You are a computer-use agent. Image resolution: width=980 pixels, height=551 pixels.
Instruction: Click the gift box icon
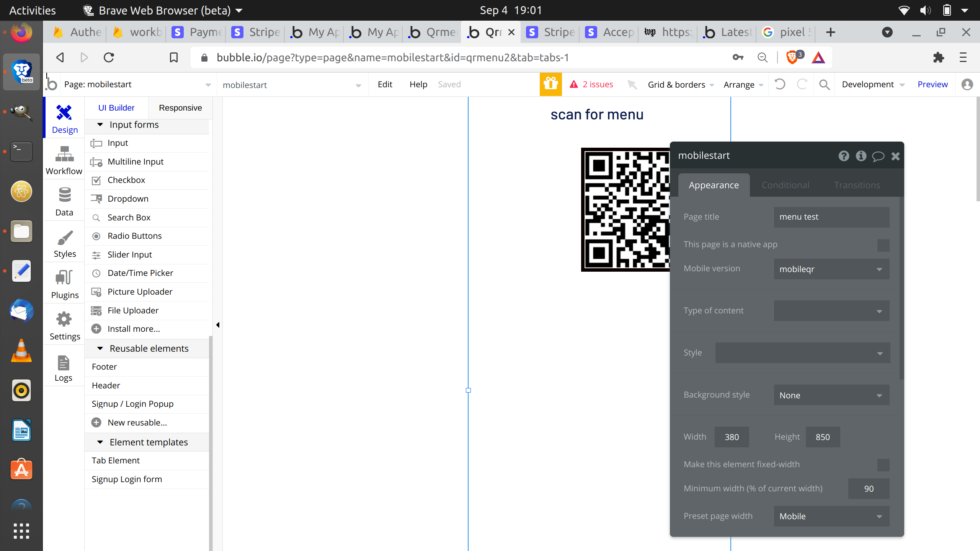(x=550, y=84)
